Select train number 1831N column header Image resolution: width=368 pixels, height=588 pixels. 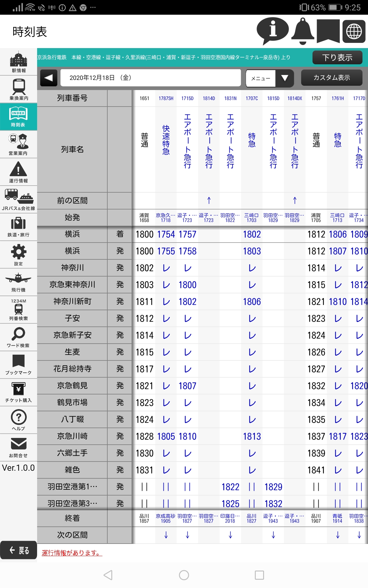pyautogui.click(x=230, y=98)
